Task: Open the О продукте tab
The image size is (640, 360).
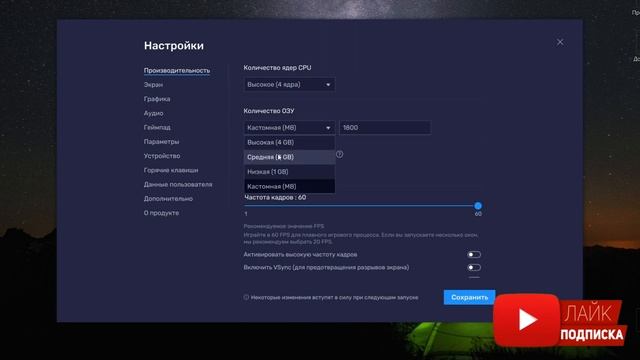Action: point(161,213)
